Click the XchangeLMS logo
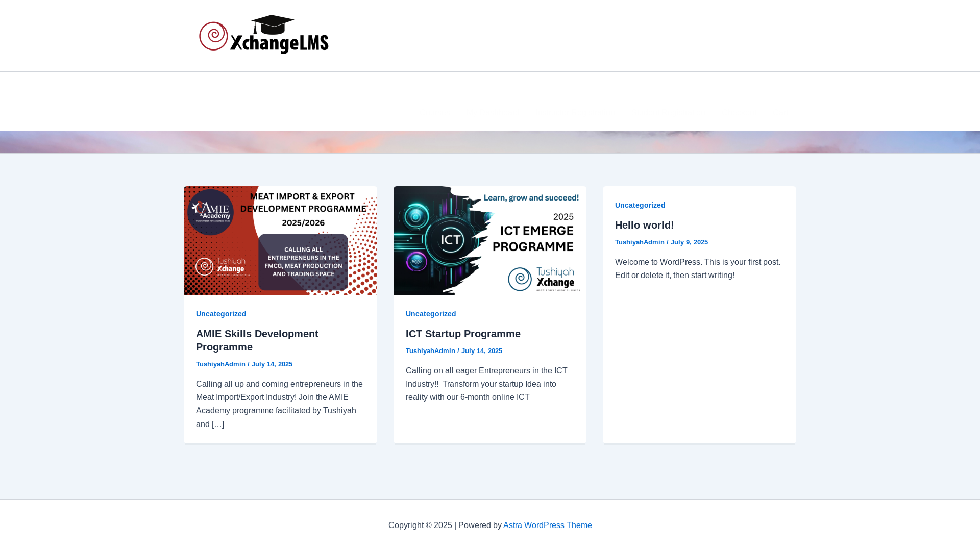 coord(264,35)
